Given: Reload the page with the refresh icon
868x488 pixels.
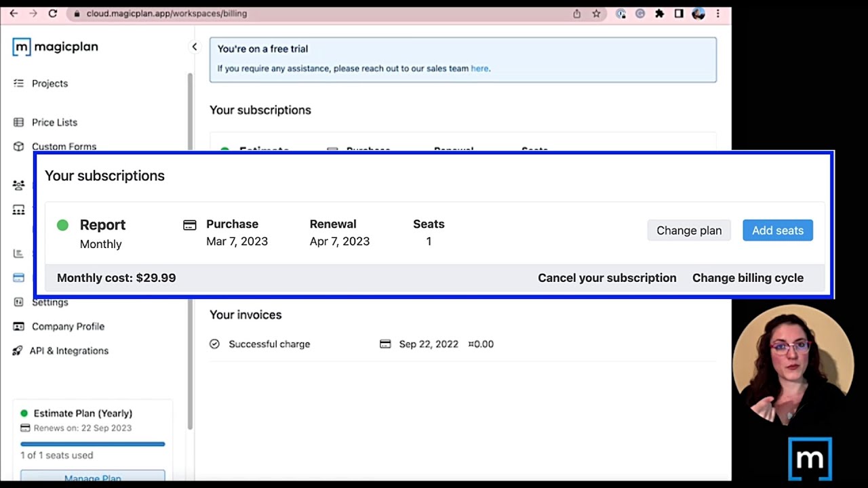Looking at the screenshot, I should click(53, 14).
